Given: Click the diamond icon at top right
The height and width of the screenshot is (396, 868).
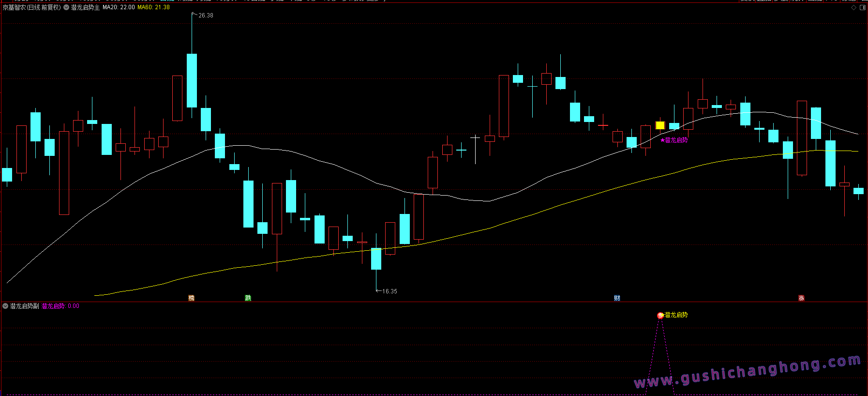Looking at the screenshot, I should click(x=853, y=7).
